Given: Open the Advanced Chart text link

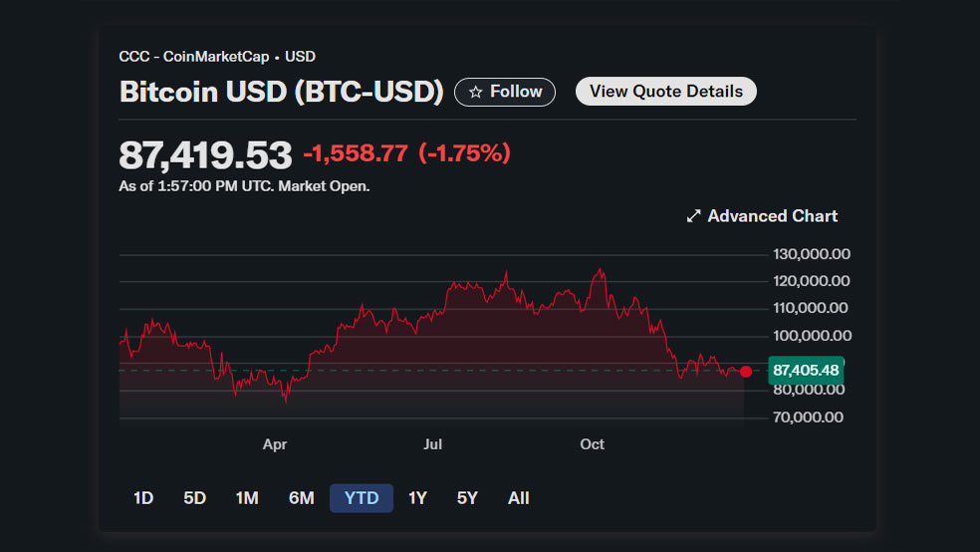Looking at the screenshot, I should coord(772,216).
